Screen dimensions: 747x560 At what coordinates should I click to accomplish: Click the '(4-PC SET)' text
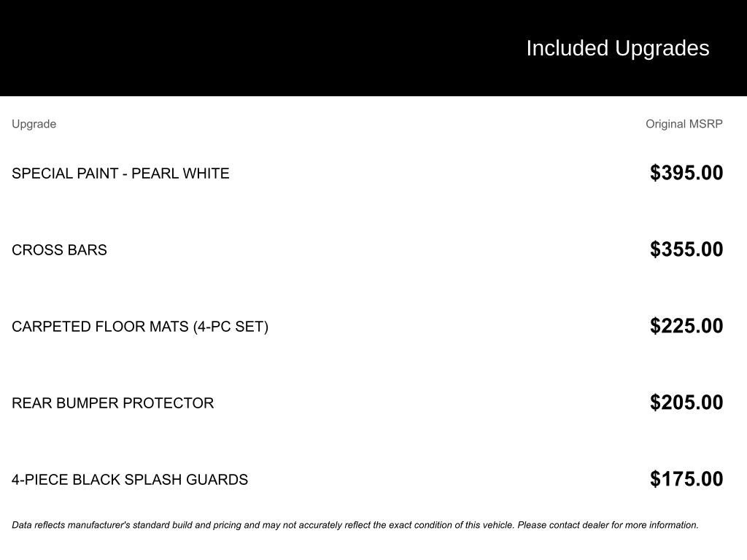point(231,327)
